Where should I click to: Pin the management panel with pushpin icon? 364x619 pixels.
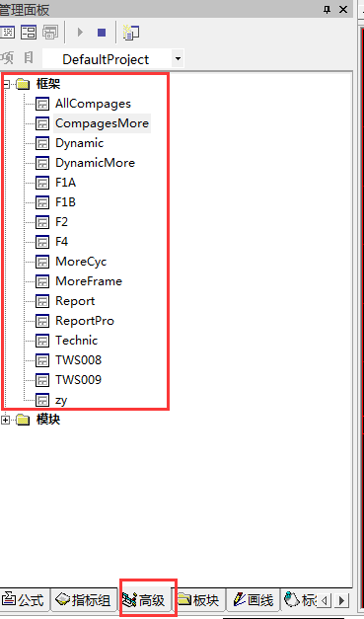point(327,10)
